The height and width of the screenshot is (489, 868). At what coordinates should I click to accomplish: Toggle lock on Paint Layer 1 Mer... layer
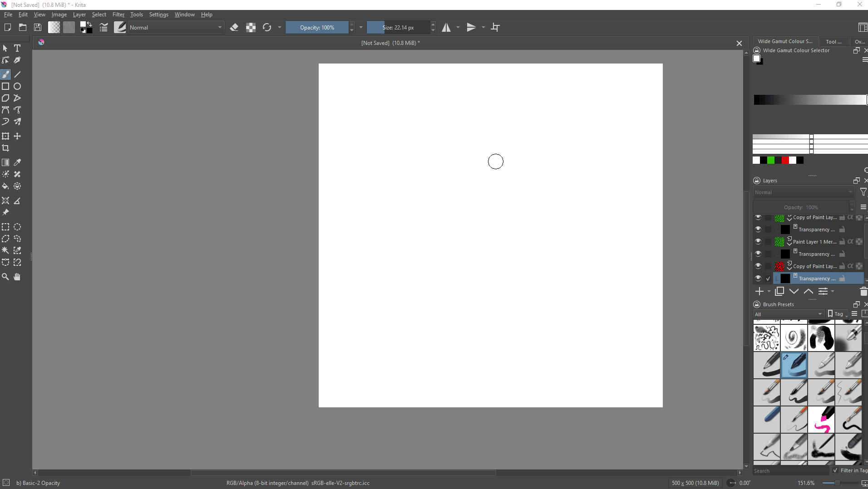842,242
